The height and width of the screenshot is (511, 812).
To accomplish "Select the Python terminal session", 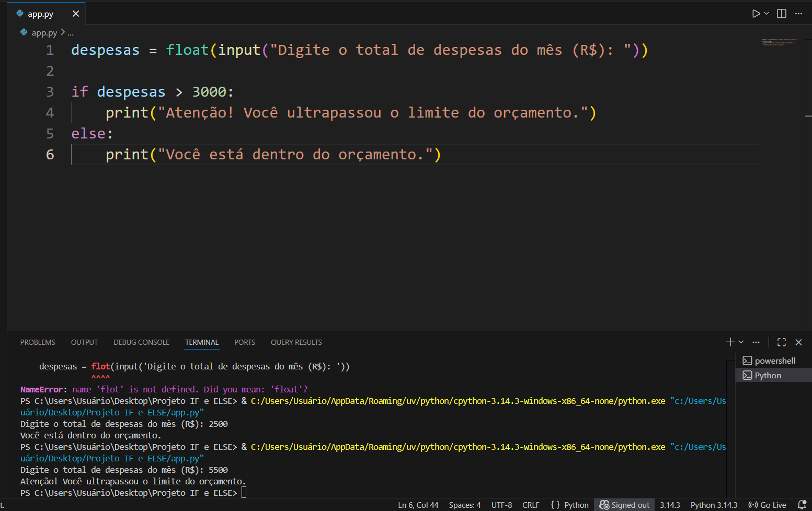I will point(774,375).
